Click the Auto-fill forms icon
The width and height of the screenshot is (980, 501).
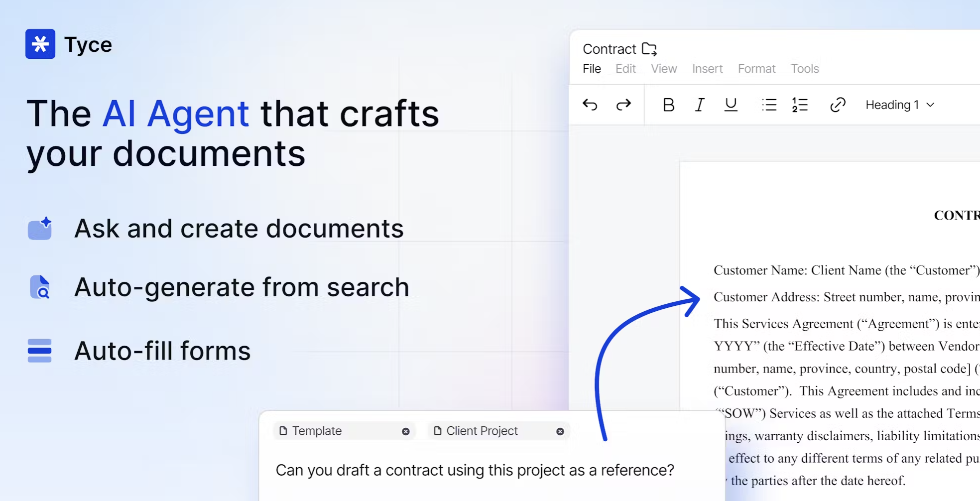(40, 351)
